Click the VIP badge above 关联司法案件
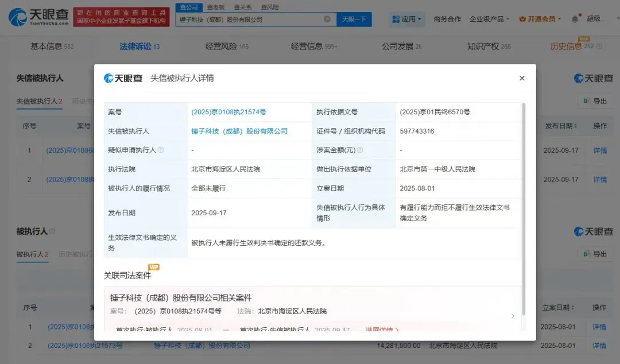The width and height of the screenshot is (620, 364). pos(153,267)
